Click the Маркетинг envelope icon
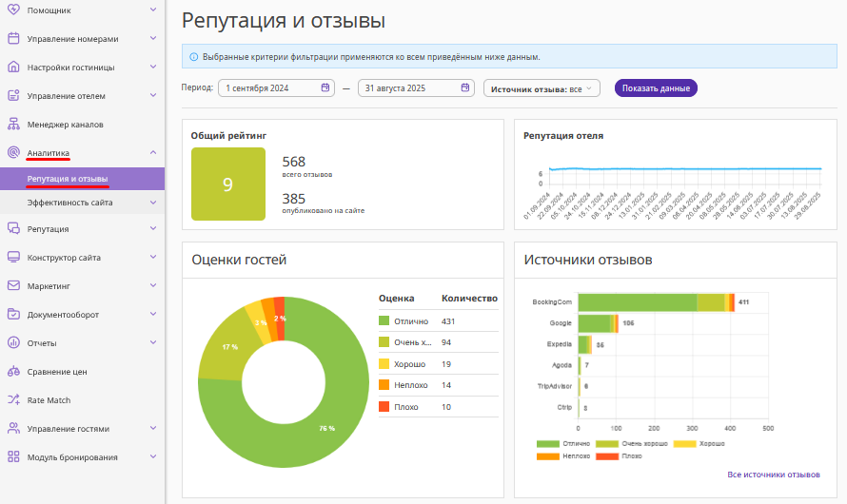847x504 pixels. click(13, 285)
